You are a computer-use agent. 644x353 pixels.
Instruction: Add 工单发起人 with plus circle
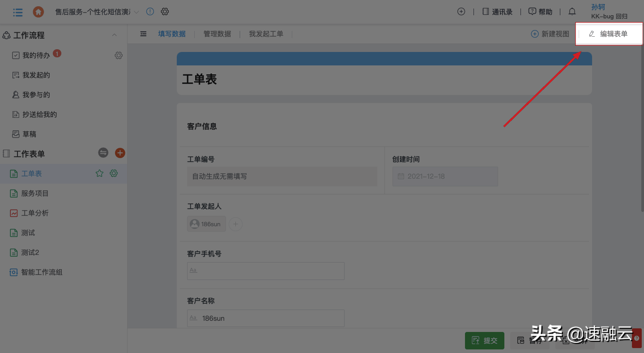click(236, 224)
